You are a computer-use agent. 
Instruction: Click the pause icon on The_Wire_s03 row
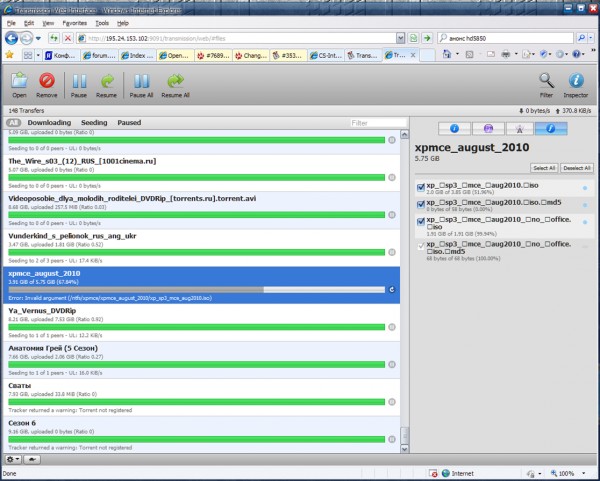[x=392, y=177]
